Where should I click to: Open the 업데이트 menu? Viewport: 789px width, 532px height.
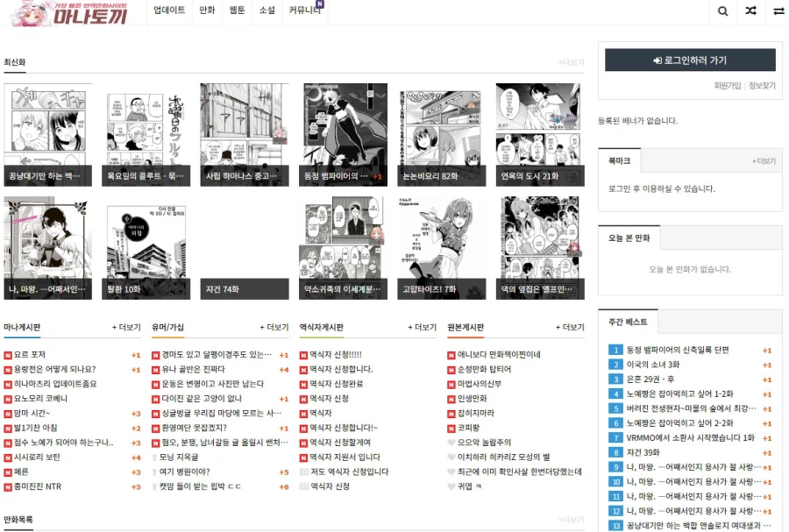(x=169, y=10)
